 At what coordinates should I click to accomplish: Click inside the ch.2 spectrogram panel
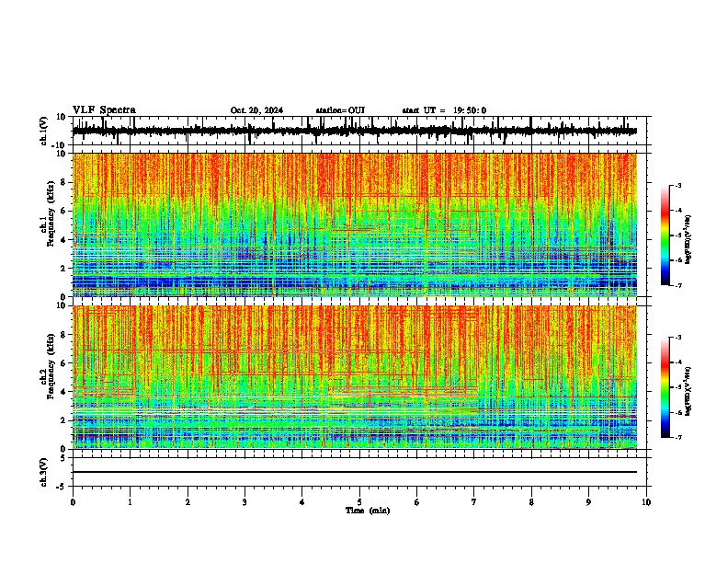pyautogui.click(x=355, y=377)
